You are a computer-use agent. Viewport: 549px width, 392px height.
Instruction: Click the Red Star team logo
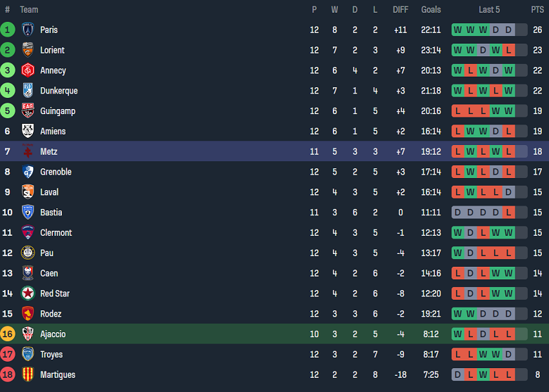pos(28,293)
